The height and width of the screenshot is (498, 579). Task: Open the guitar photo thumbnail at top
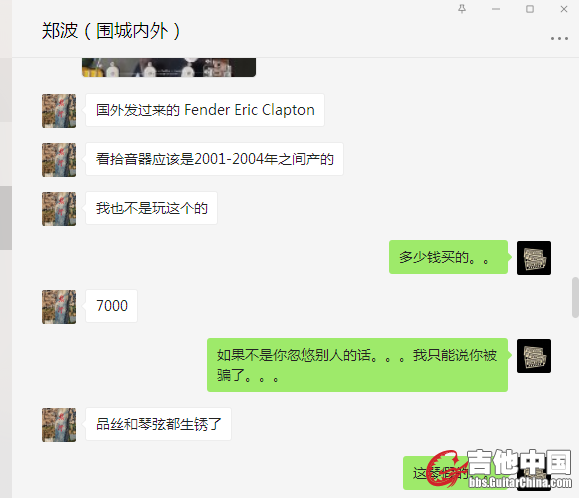(169, 67)
